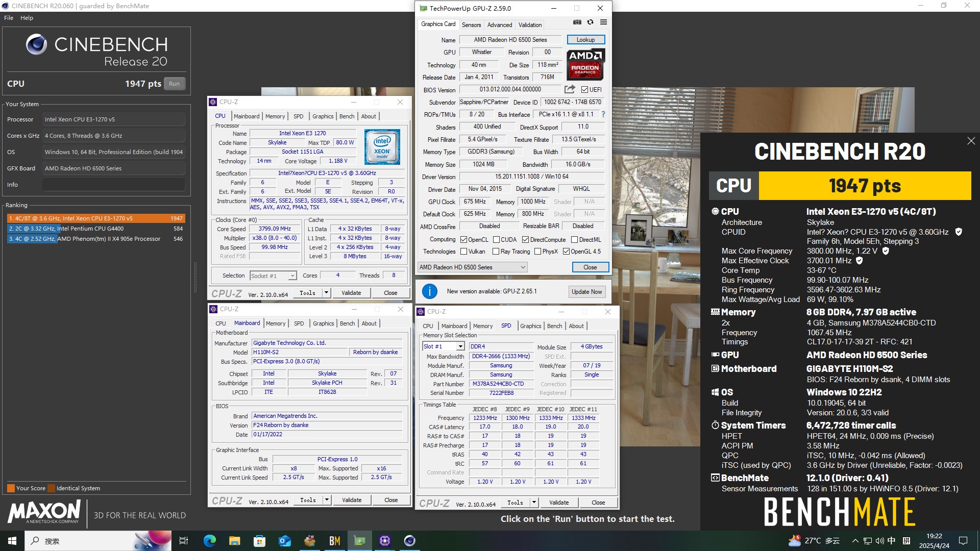Toggle the Vulkan checkbox
The width and height of the screenshot is (980, 551).
pyautogui.click(x=463, y=252)
